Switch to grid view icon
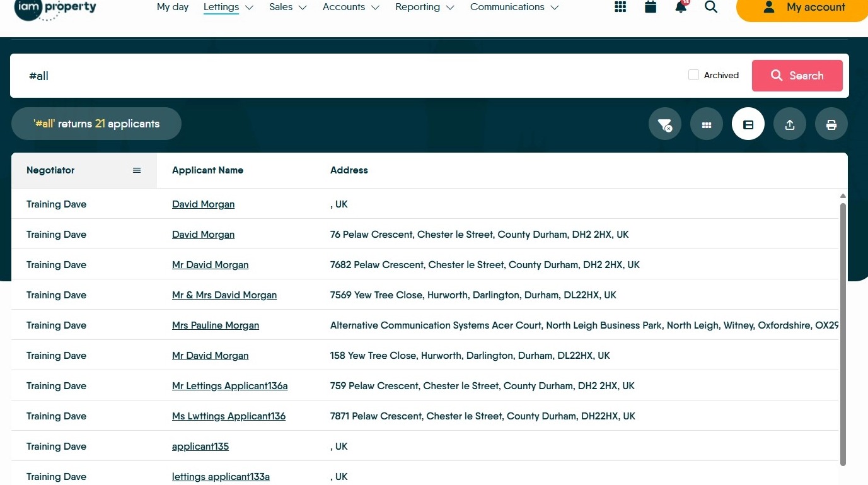 point(707,124)
